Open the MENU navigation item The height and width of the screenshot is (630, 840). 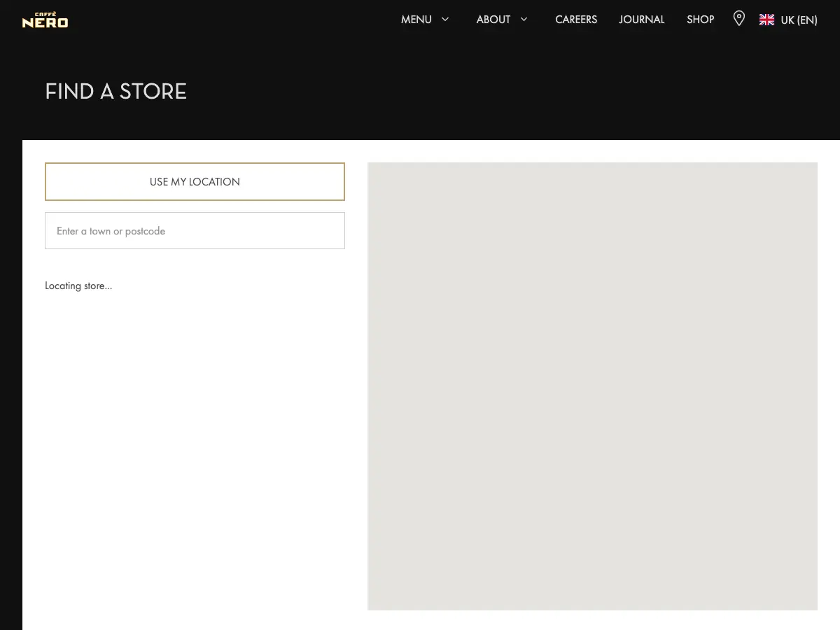coord(416,20)
